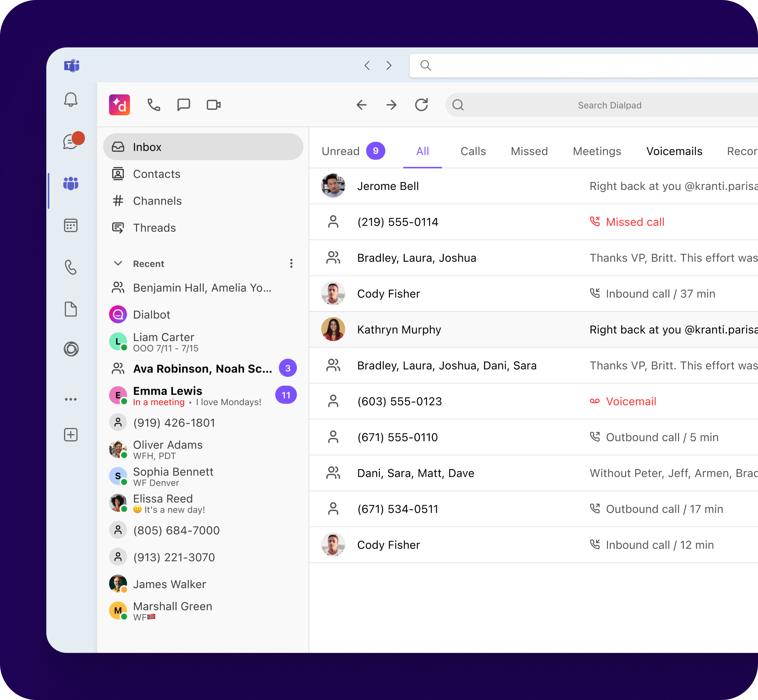Start a call with Dialpad phone icon
This screenshot has width=758, height=700.
[153, 105]
